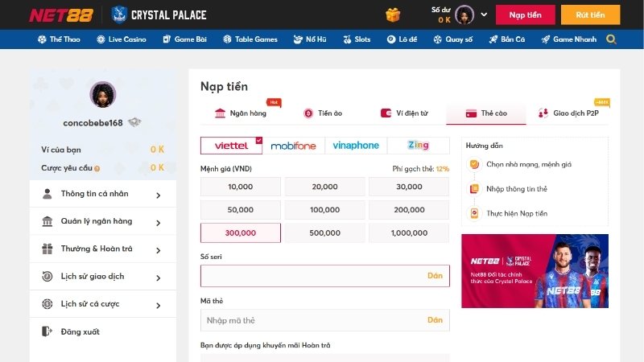Select Zing card option

[x=419, y=146]
